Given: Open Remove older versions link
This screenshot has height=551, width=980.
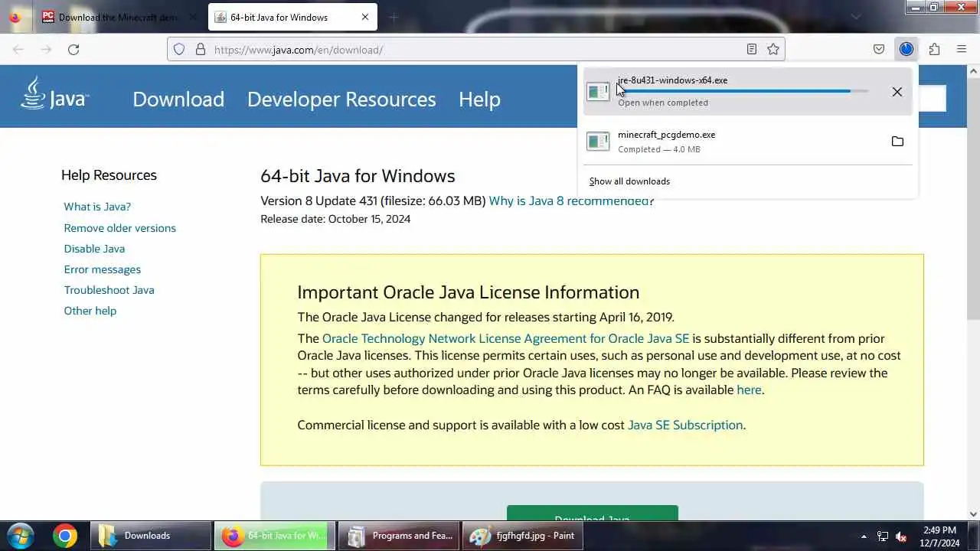Looking at the screenshot, I should coord(119,228).
